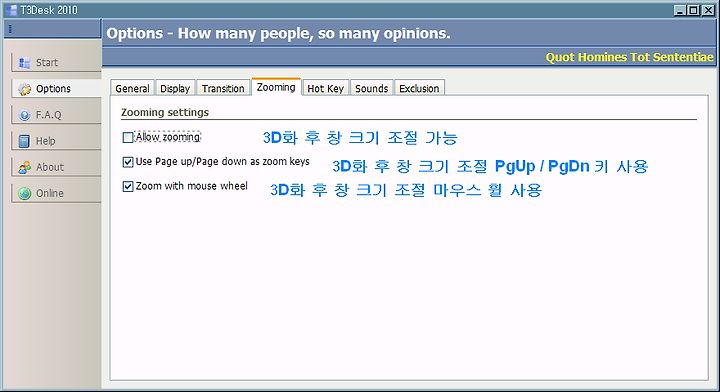The width and height of the screenshot is (720, 392).
Task: Click the F.A.Q question mark icon
Action: click(24, 115)
